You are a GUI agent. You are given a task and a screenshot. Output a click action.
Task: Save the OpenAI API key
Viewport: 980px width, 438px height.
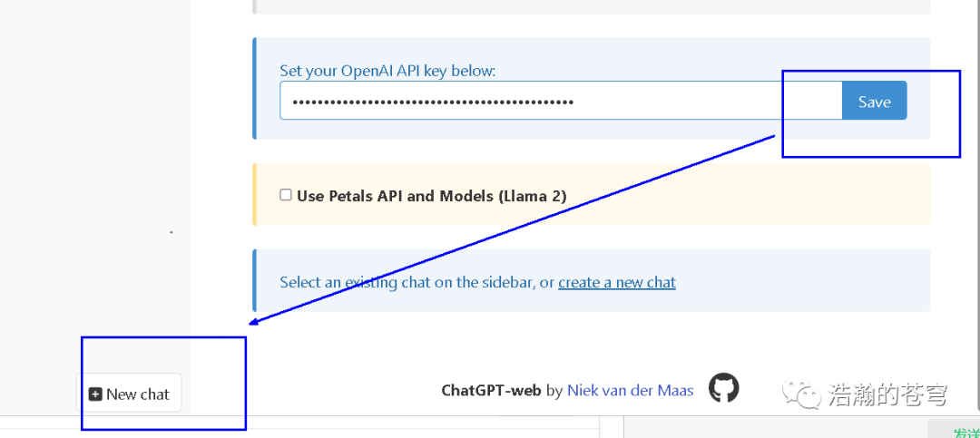(875, 100)
